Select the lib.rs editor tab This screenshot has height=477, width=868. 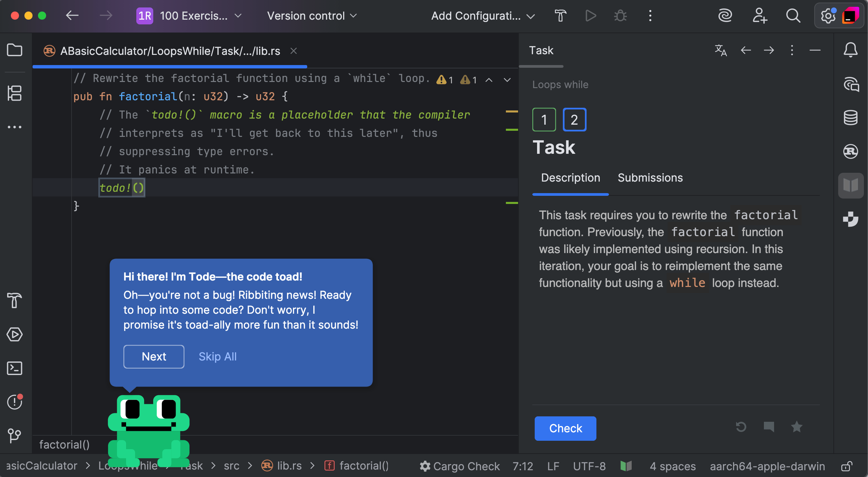click(170, 51)
